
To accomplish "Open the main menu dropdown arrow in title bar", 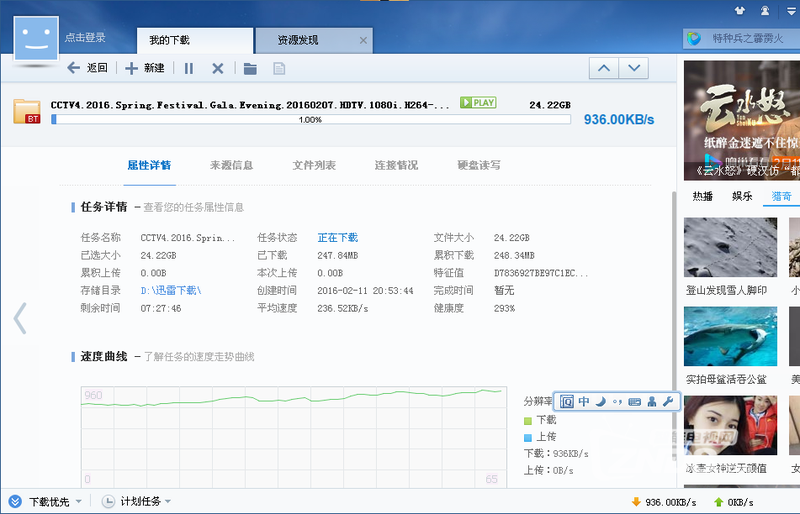I will [791, 11].
